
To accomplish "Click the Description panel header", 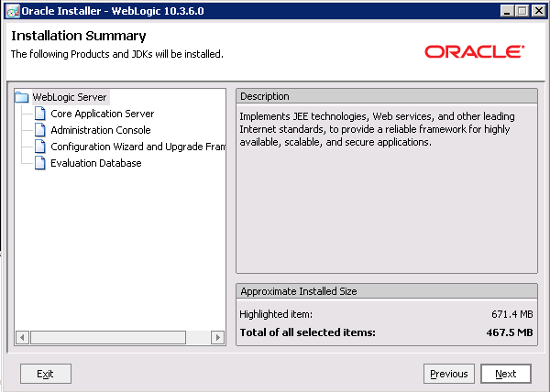I will point(387,96).
